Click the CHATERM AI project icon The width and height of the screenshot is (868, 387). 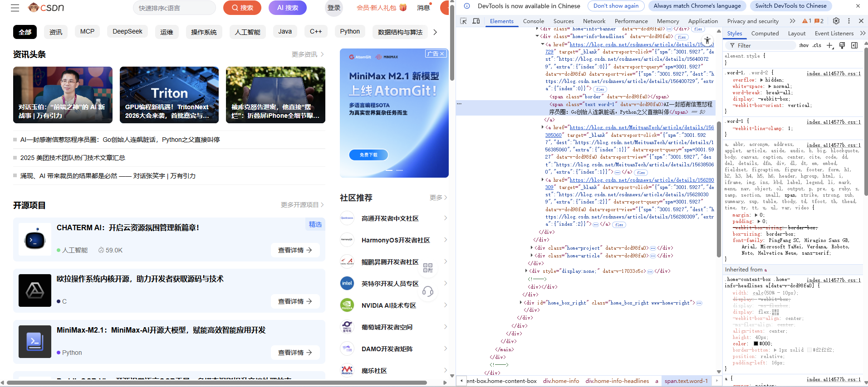pos(35,239)
